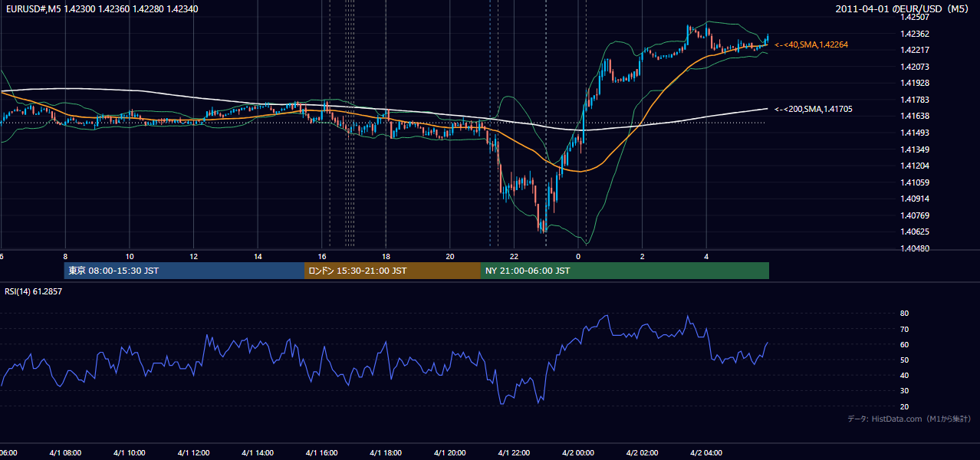Viewport: 980px width, 460px height.
Task: Click the RSI scale value 30
Action: [x=904, y=391]
